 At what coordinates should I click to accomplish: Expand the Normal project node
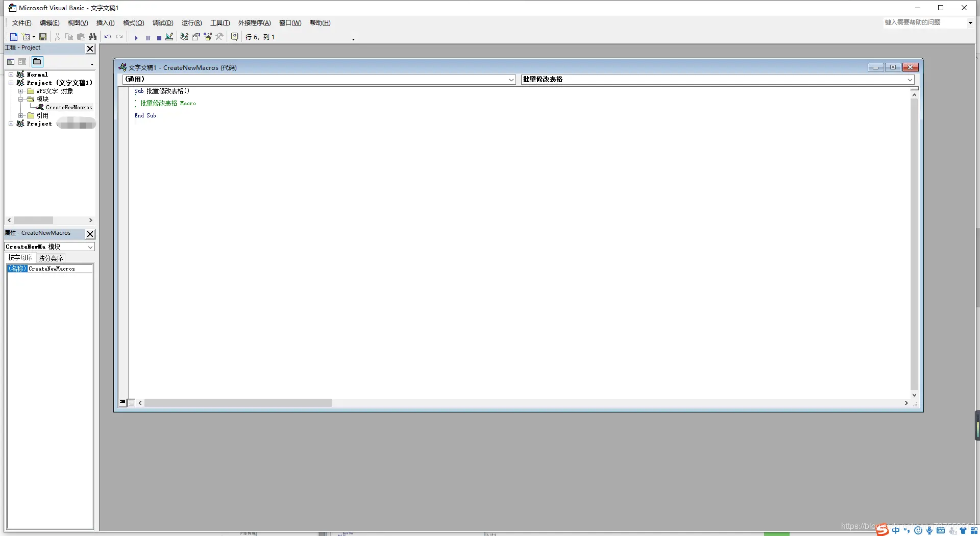click(x=11, y=75)
